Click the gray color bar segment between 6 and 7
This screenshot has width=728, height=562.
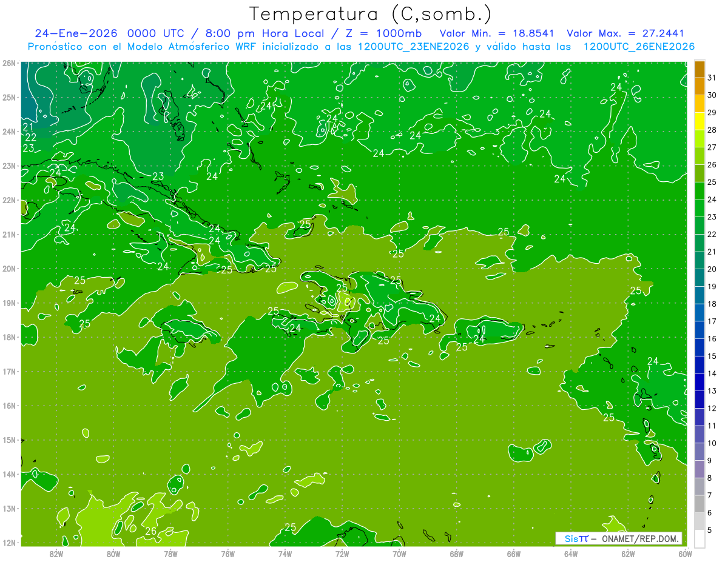point(699,504)
